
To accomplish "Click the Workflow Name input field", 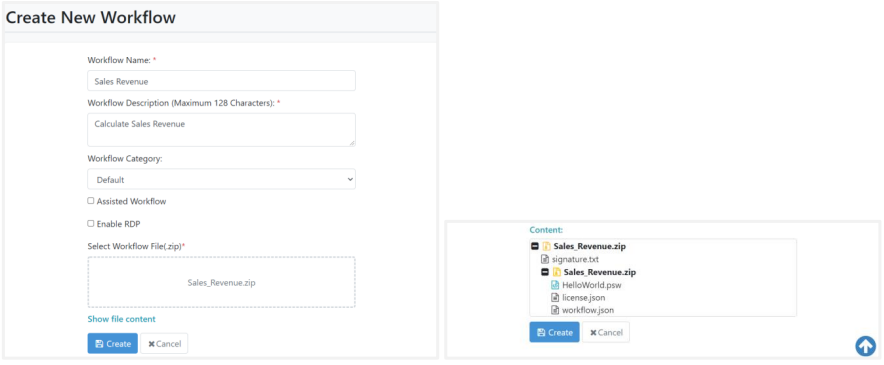I will (x=222, y=81).
